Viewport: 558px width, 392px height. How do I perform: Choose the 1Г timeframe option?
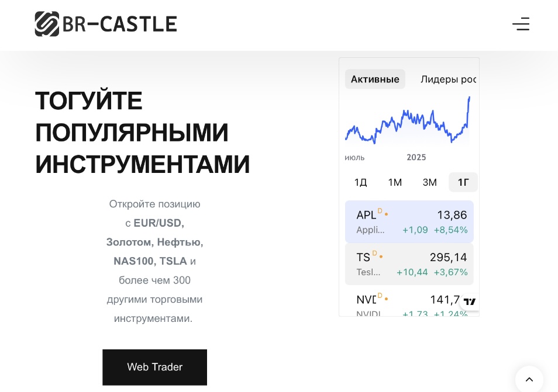(463, 182)
